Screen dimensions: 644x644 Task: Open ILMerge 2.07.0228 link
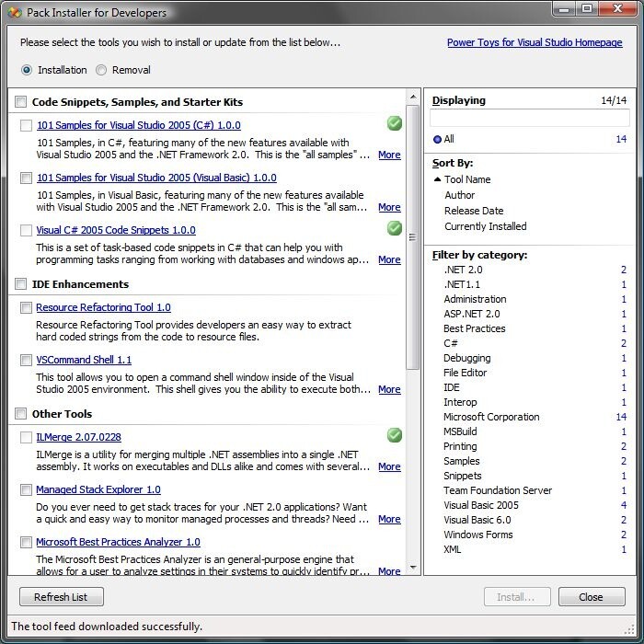click(x=78, y=437)
